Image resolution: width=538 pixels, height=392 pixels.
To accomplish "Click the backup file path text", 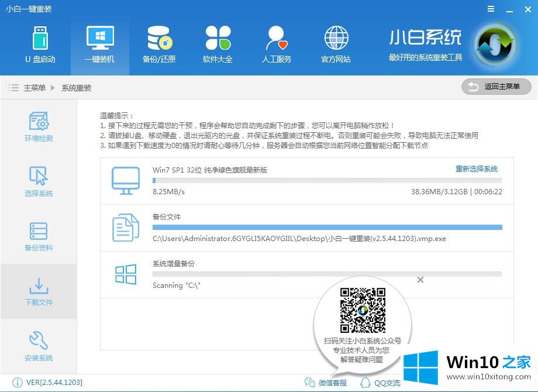I will [x=299, y=239].
